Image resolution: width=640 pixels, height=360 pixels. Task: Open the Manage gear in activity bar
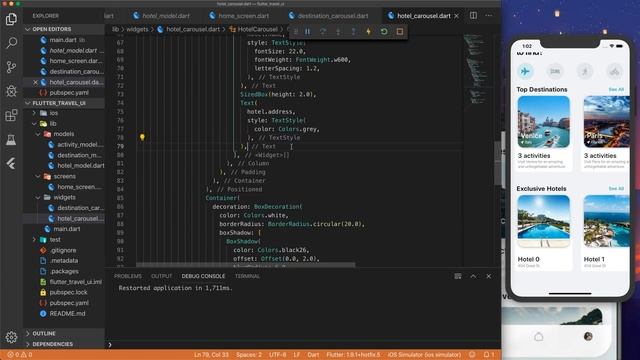(11, 337)
